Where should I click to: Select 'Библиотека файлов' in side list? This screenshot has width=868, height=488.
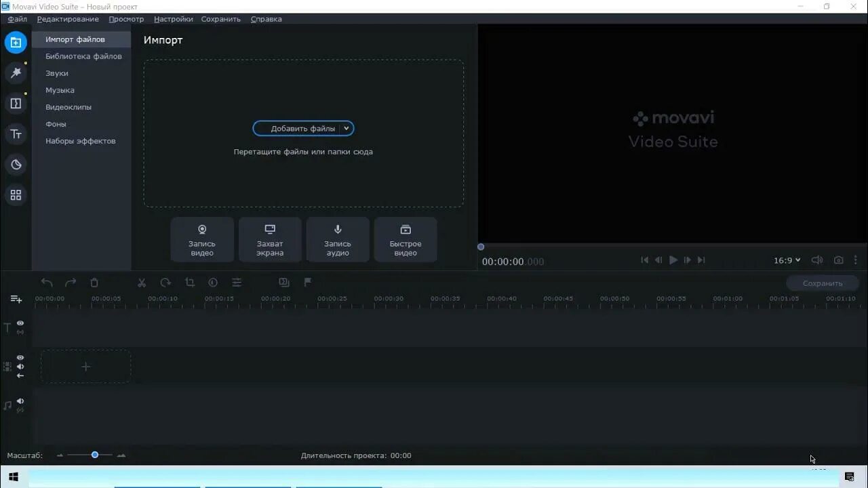pos(81,56)
